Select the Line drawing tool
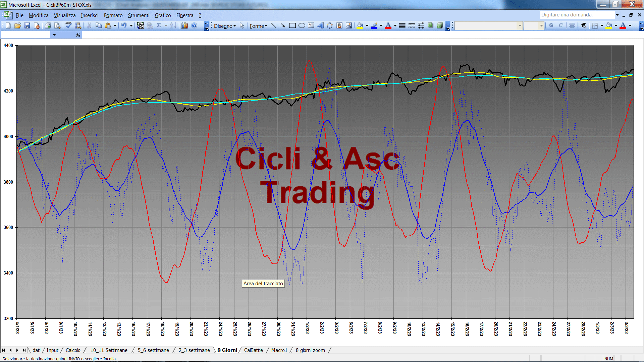Viewport: 644px width, 362px height. click(274, 25)
